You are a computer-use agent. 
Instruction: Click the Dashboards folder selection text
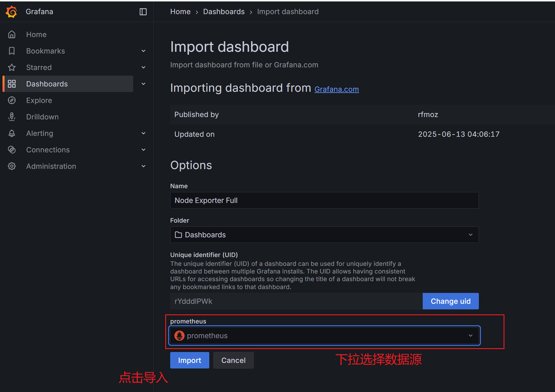click(x=205, y=235)
